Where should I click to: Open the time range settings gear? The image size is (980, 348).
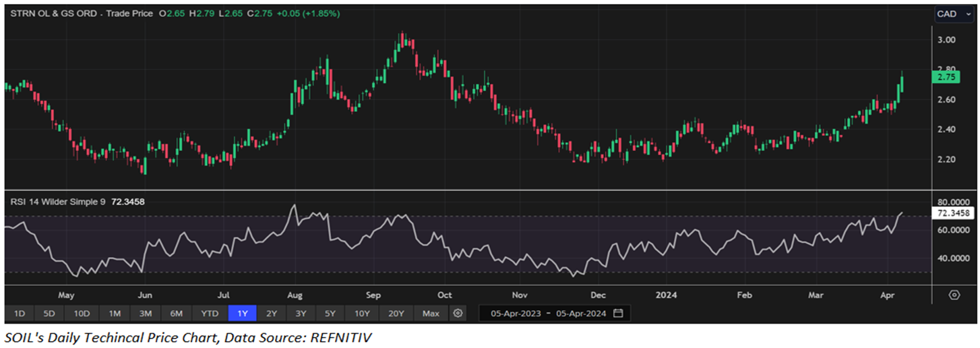coord(458,313)
